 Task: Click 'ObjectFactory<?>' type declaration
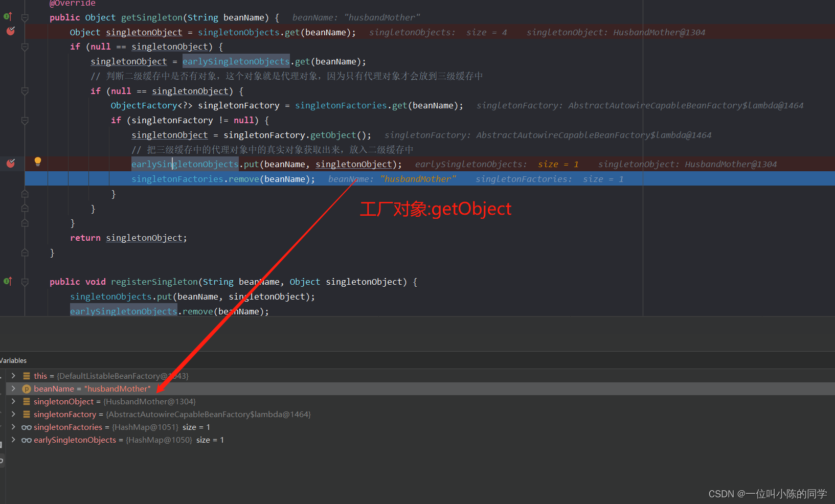pyautogui.click(x=151, y=105)
